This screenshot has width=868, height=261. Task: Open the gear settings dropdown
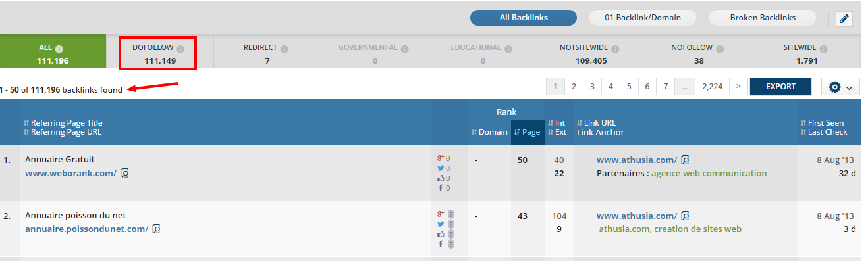tap(840, 87)
